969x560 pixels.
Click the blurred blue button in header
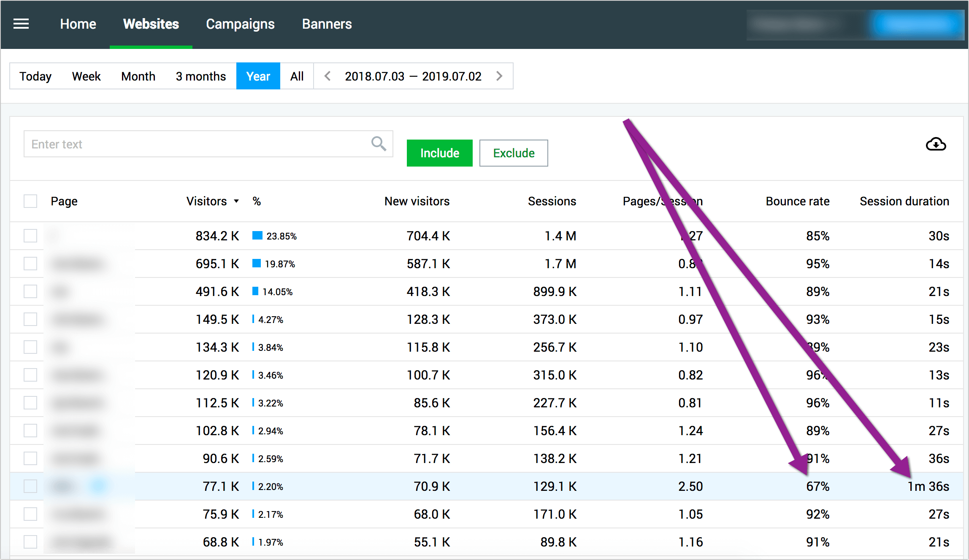click(916, 24)
